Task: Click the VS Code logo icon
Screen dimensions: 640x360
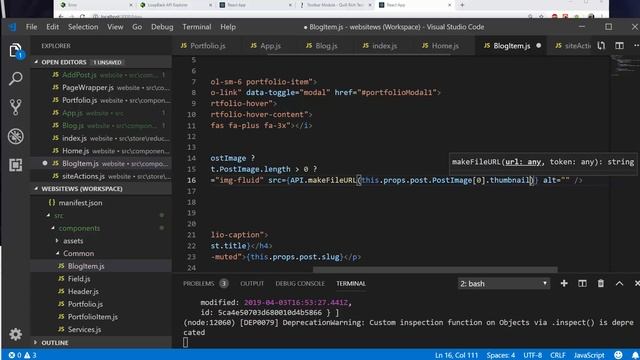Action: click(x=12, y=27)
